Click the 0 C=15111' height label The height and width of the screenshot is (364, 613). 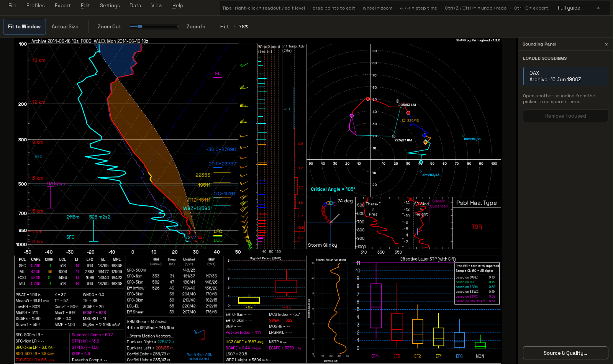225,193
